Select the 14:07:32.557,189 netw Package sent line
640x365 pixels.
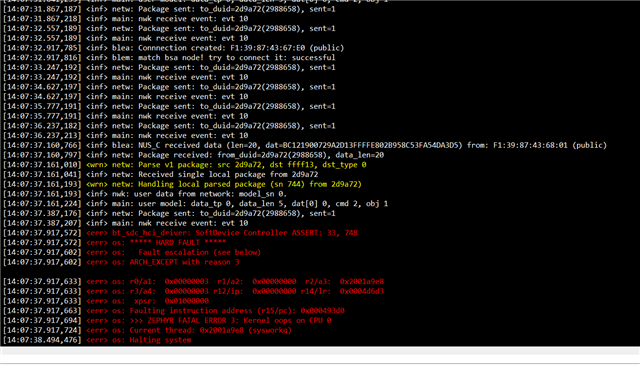[169, 28]
